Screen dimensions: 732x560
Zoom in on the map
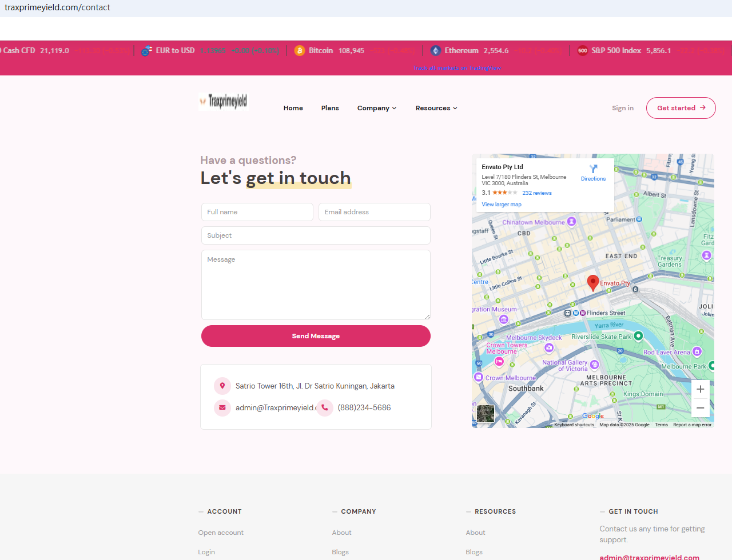tap(700, 389)
